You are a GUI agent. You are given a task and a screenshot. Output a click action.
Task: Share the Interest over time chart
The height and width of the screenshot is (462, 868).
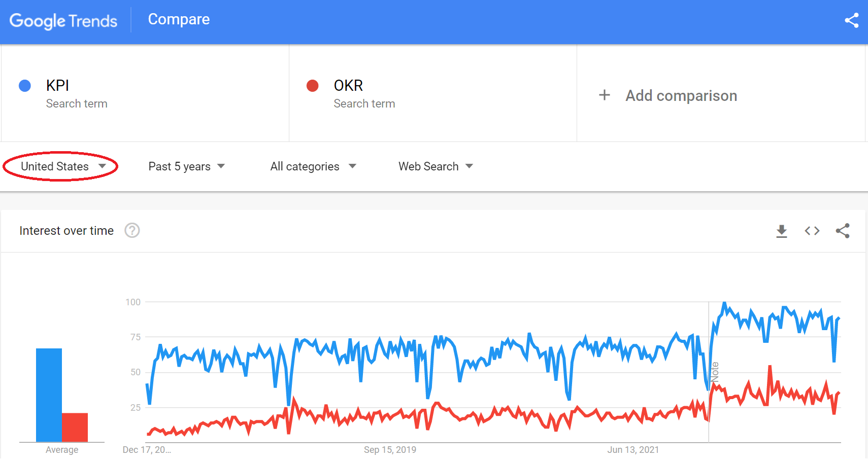pyautogui.click(x=843, y=231)
